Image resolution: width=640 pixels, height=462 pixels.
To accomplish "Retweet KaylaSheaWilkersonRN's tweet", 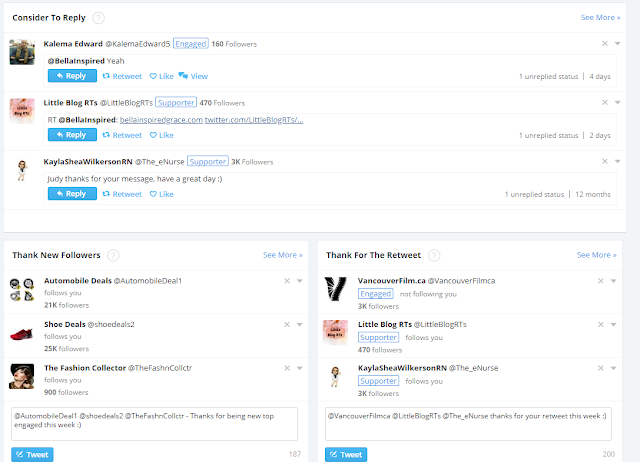I will coord(122,194).
